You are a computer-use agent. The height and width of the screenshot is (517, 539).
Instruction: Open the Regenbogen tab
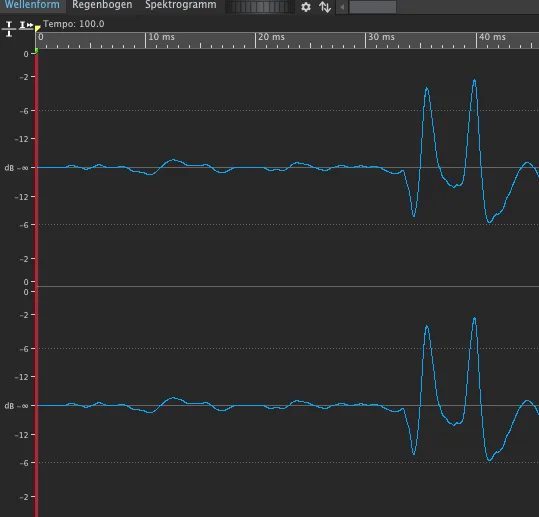coord(102,5)
